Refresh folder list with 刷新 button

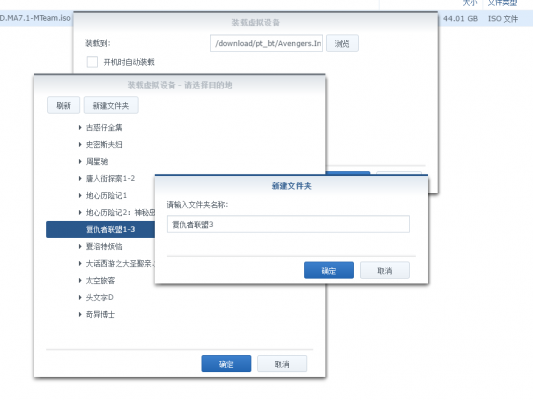click(64, 105)
